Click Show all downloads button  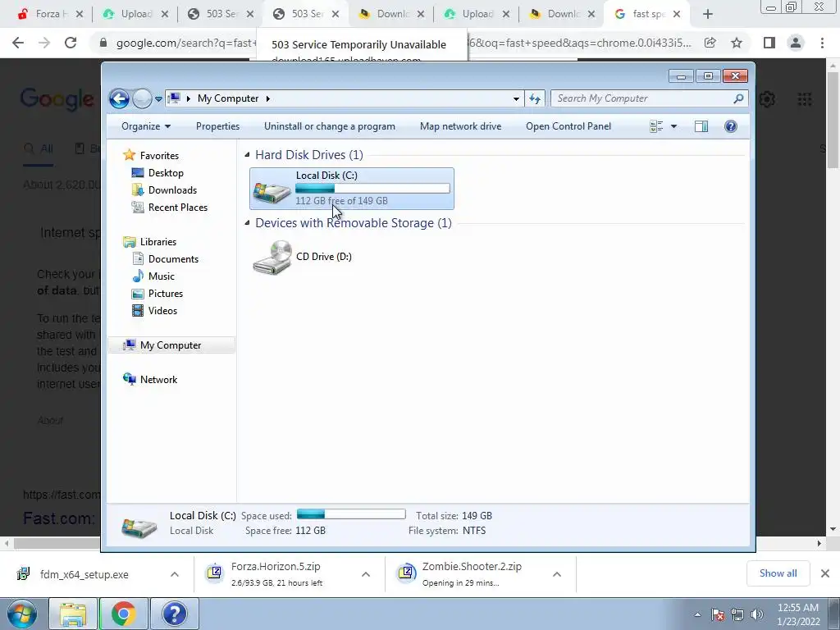(x=778, y=573)
